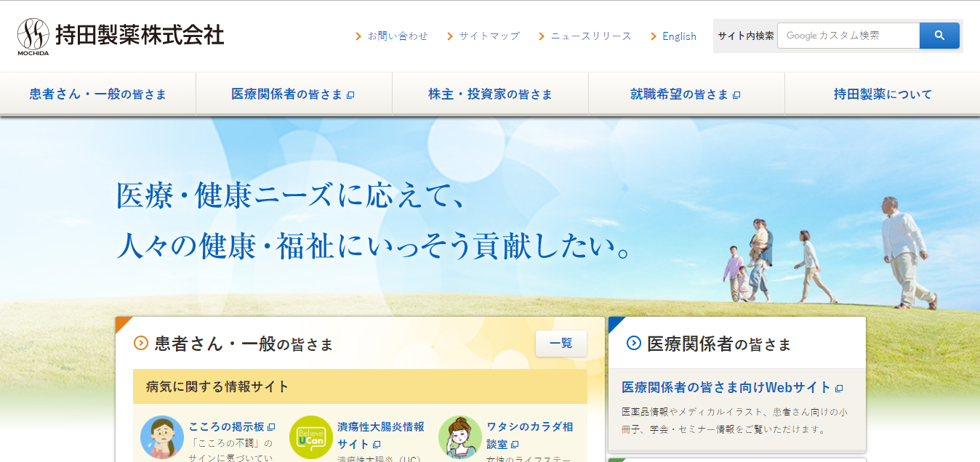Screen dimensions: 980x462
Task: Click circled arrow icon beside 患者さん・一般の皆さま heading
Action: [x=141, y=344]
